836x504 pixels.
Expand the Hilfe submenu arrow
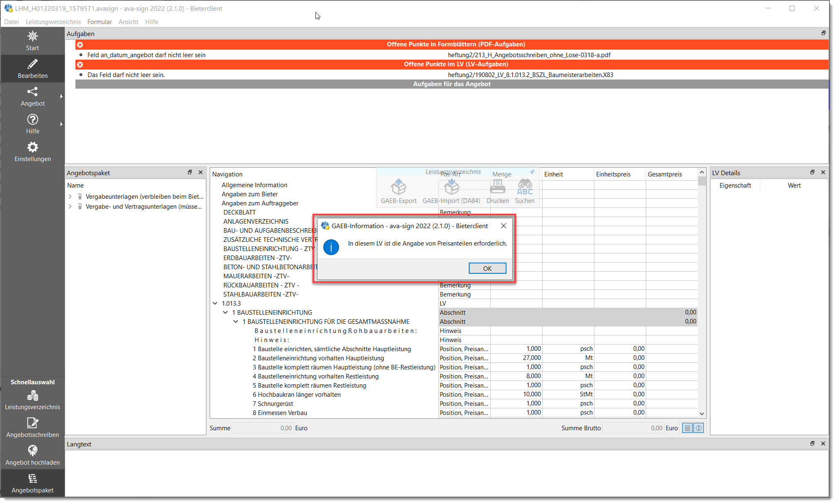(61, 124)
